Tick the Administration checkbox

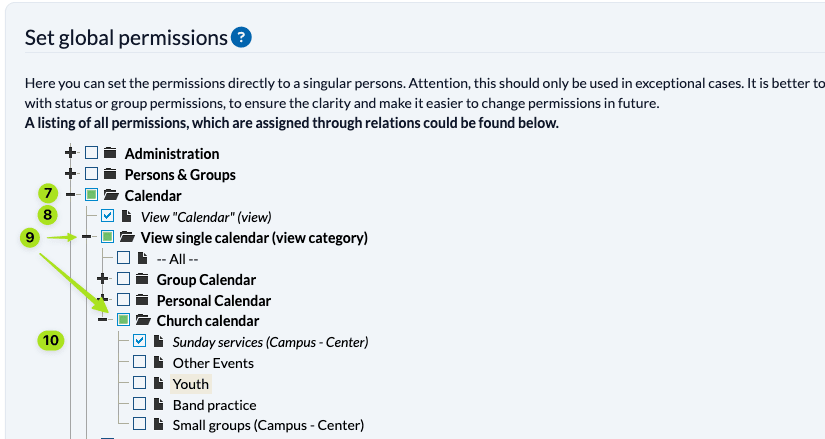[x=91, y=154]
